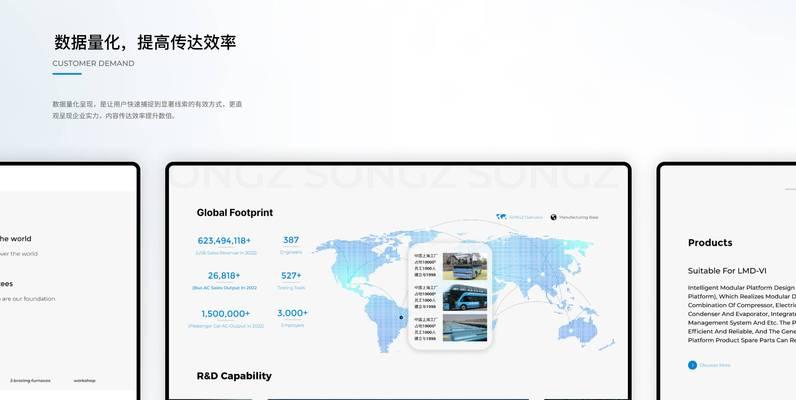Click the CUSTOMER DEMAND subtitle
796x400 pixels.
[93, 63]
